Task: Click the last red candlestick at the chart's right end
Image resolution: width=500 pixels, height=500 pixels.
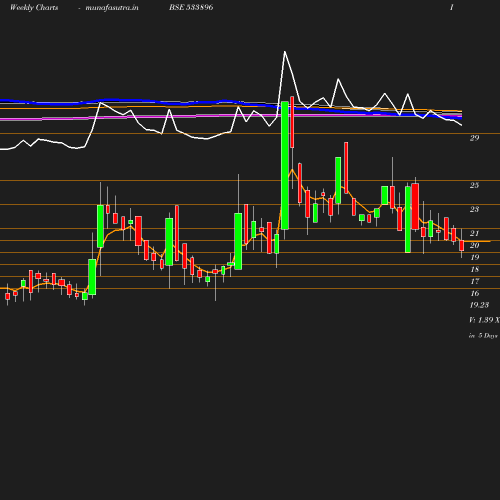Action: pyautogui.click(x=462, y=245)
